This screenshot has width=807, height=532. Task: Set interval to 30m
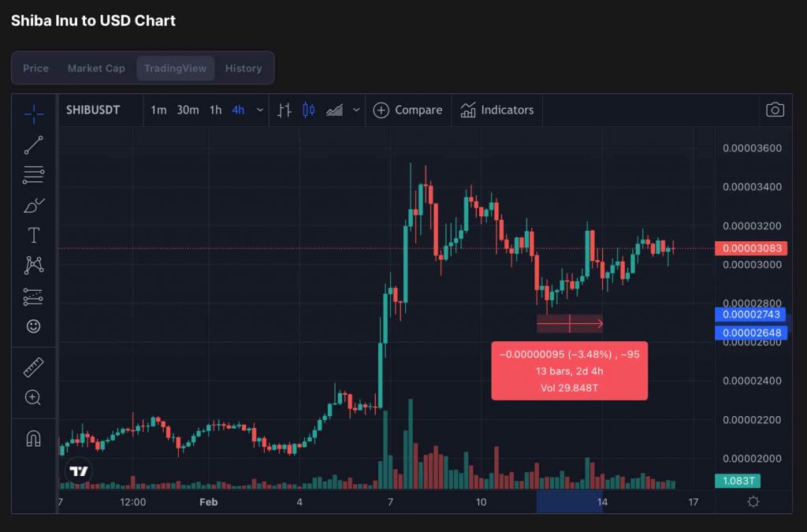pyautogui.click(x=188, y=110)
